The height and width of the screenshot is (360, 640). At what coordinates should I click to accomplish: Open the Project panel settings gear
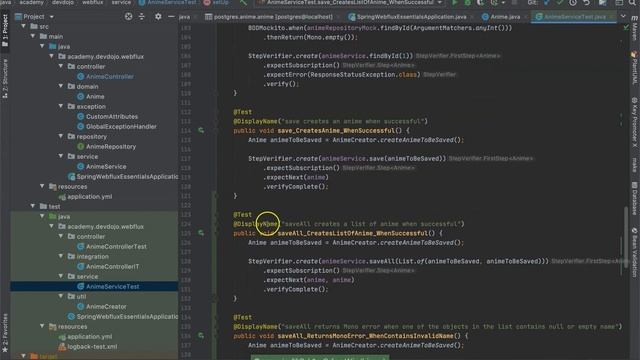(158, 16)
